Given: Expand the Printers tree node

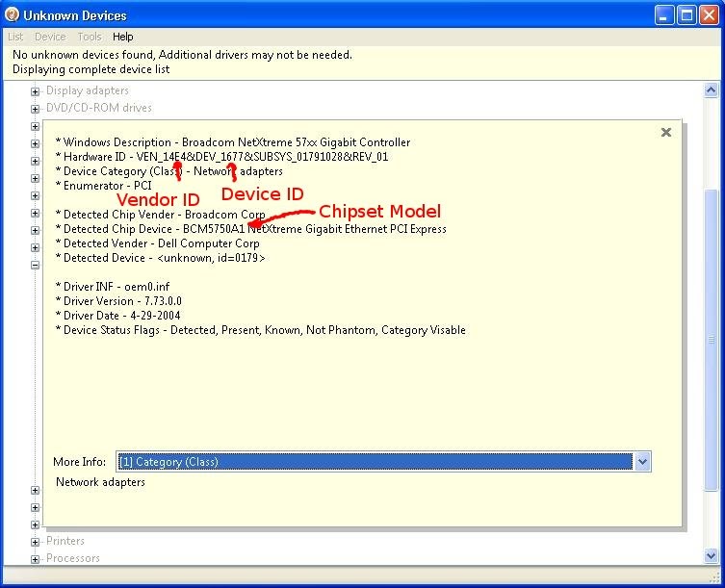Looking at the screenshot, I should click(x=35, y=542).
